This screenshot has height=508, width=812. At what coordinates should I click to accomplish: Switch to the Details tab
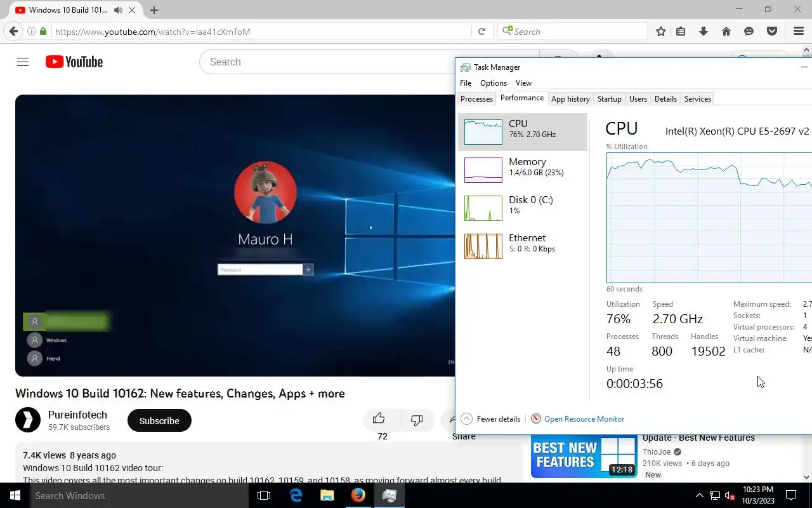pyautogui.click(x=665, y=98)
